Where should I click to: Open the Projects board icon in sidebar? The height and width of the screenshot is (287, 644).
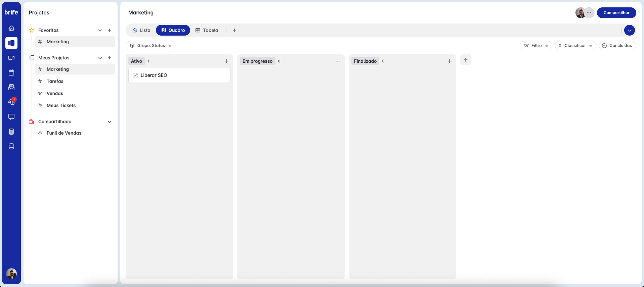(x=11, y=43)
